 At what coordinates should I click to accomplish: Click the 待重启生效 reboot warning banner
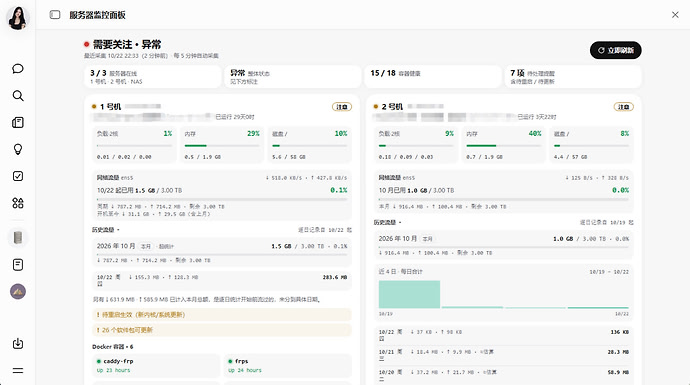pos(222,315)
